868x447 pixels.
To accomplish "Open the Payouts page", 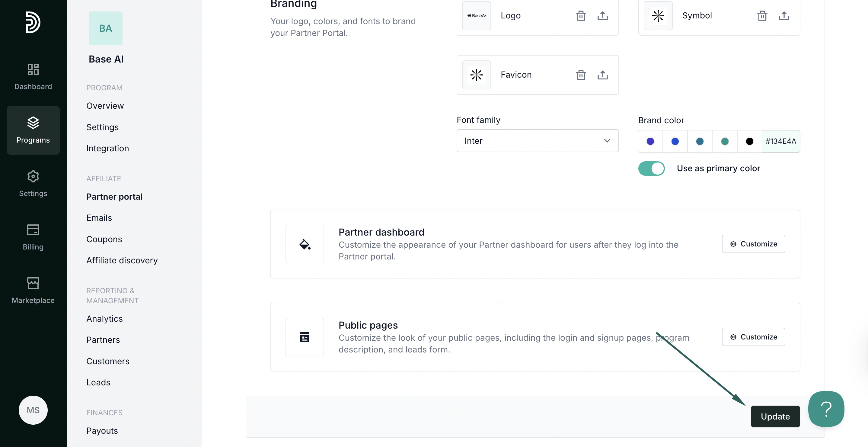I will [x=102, y=431].
